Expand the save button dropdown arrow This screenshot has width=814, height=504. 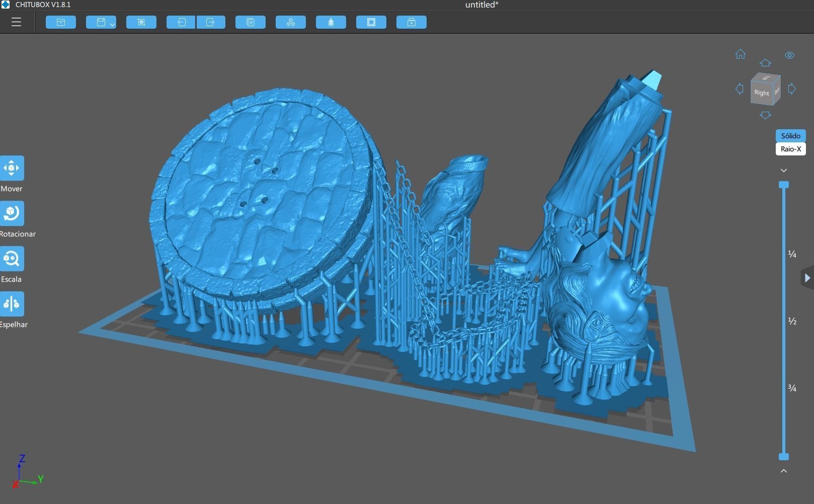113,24
